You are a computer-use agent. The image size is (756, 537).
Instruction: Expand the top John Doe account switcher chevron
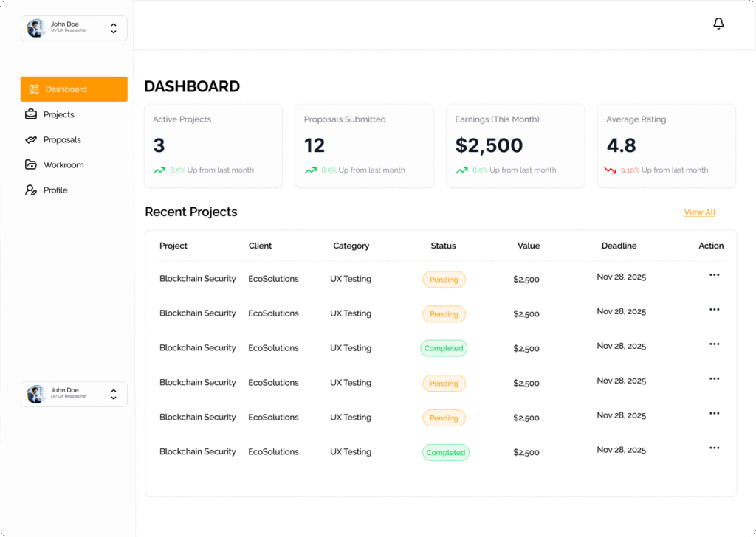114,28
